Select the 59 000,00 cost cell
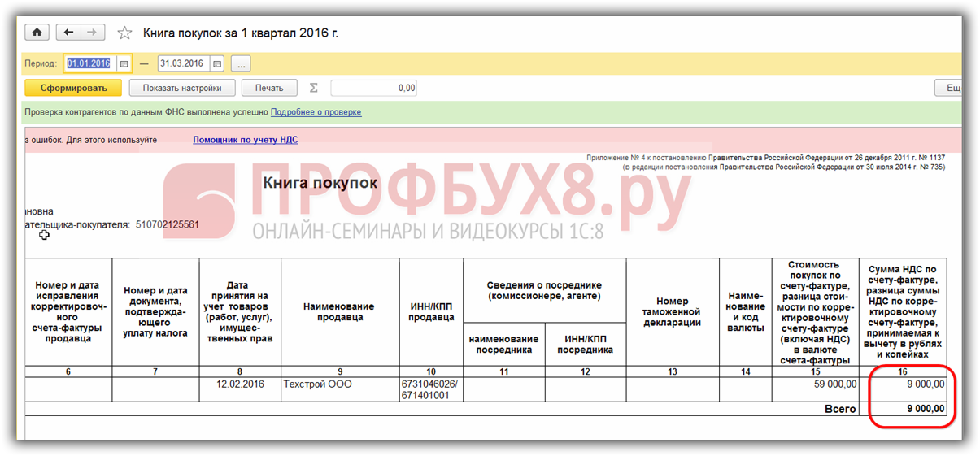The height and width of the screenshot is (456, 980). pos(815,384)
